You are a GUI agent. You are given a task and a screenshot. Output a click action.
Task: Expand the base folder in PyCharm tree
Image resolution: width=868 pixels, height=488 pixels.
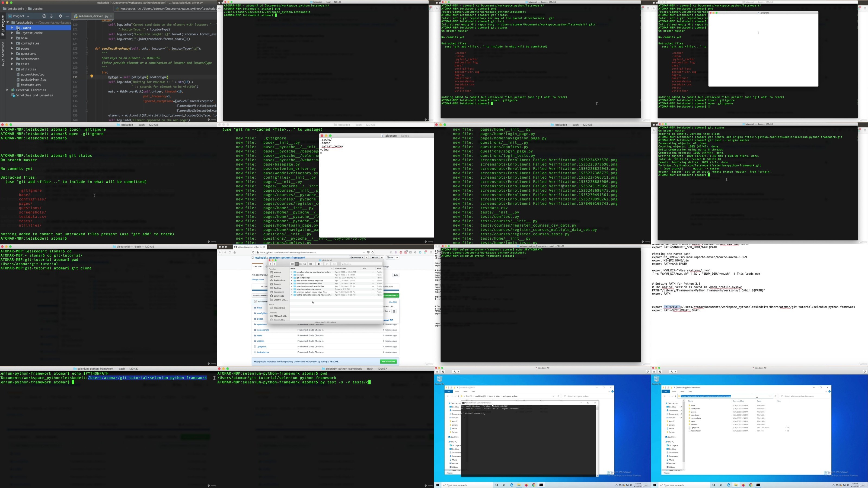pyautogui.click(x=12, y=38)
